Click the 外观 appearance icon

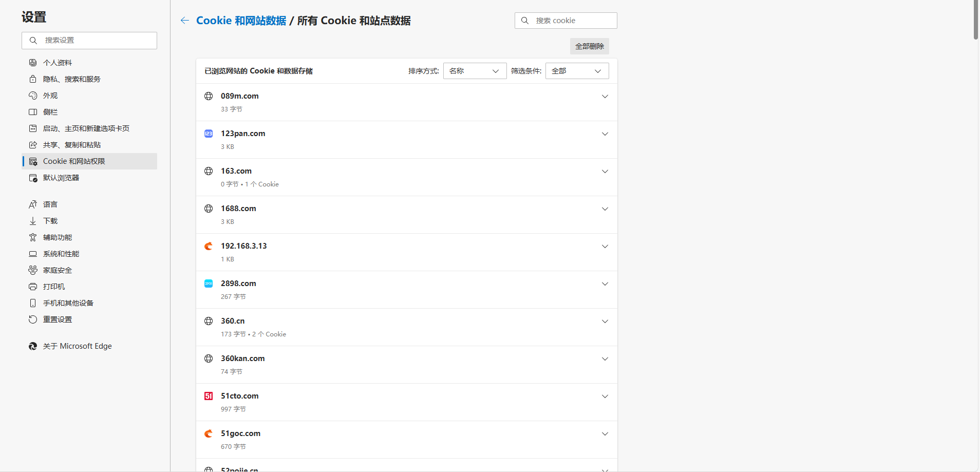click(x=33, y=96)
